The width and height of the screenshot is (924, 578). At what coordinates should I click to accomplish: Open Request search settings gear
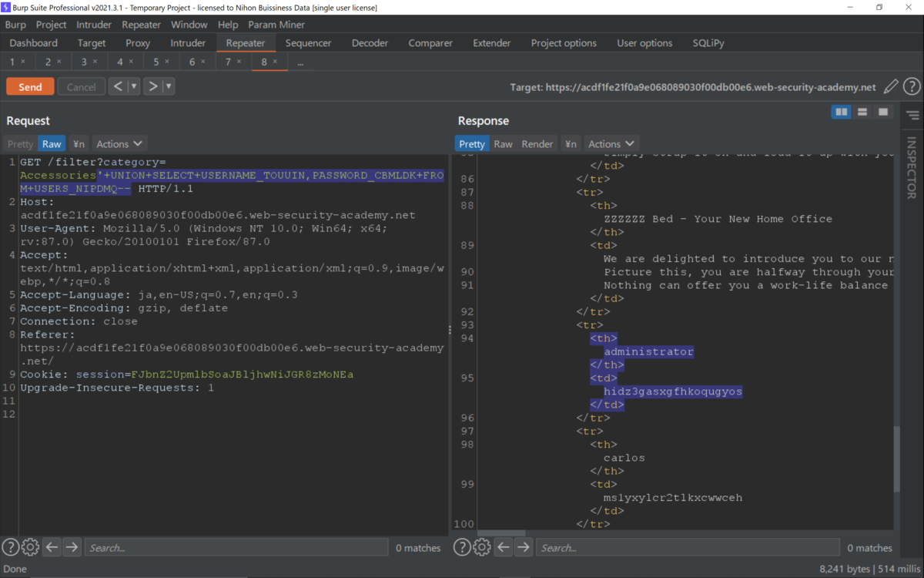(x=30, y=547)
